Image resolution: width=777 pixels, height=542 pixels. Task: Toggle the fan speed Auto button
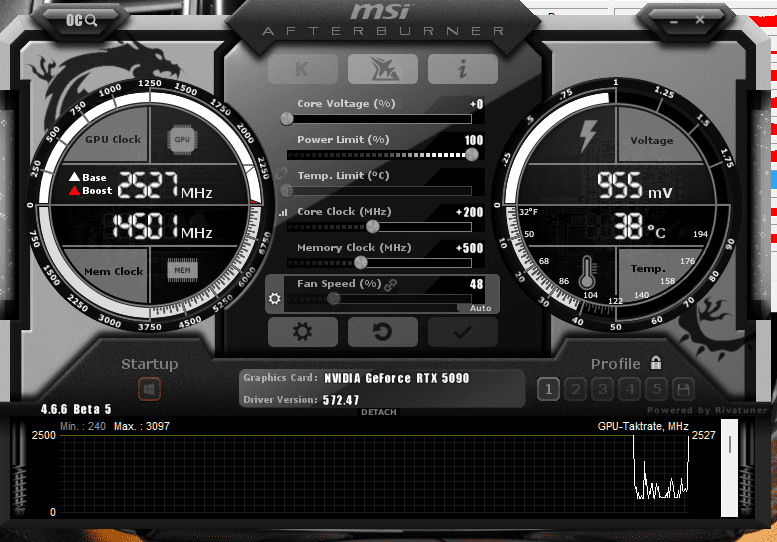point(480,308)
